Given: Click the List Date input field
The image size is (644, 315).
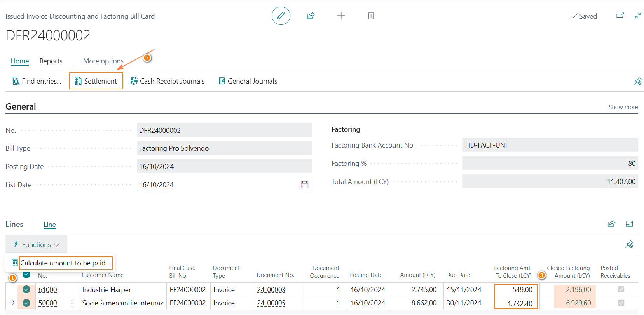Looking at the screenshot, I should pos(218,185).
